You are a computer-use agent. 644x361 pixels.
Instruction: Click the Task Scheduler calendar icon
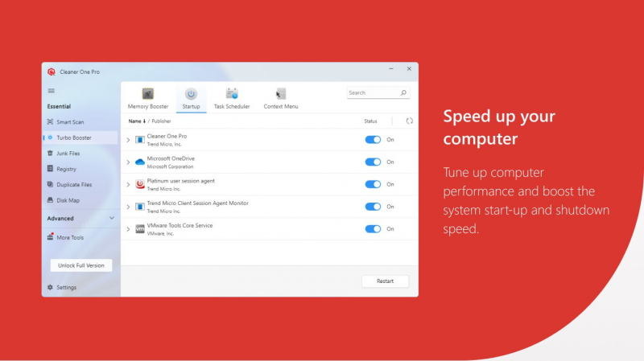tap(232, 94)
